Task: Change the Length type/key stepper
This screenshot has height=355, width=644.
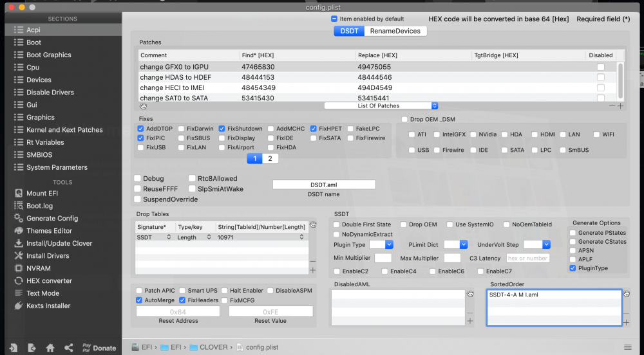Action: (209, 237)
